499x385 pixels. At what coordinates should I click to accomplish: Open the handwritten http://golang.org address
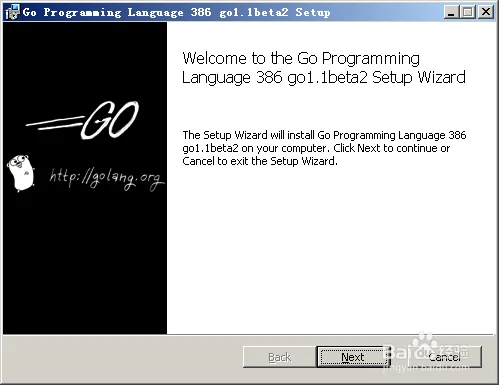click(x=107, y=178)
